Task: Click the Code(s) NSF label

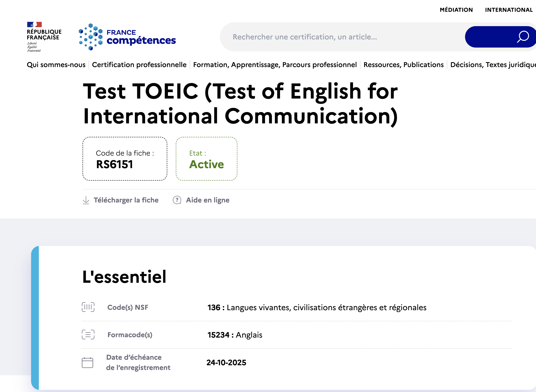Action: (x=128, y=307)
